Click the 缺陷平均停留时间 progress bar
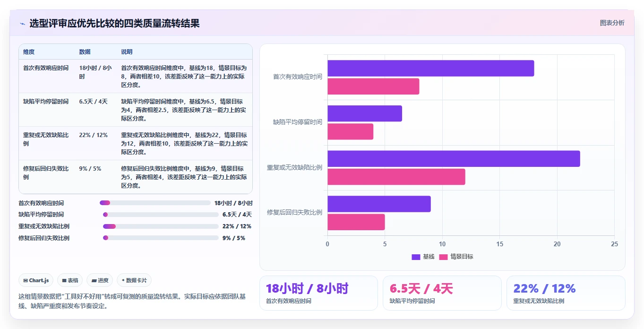 pyautogui.click(x=161, y=215)
